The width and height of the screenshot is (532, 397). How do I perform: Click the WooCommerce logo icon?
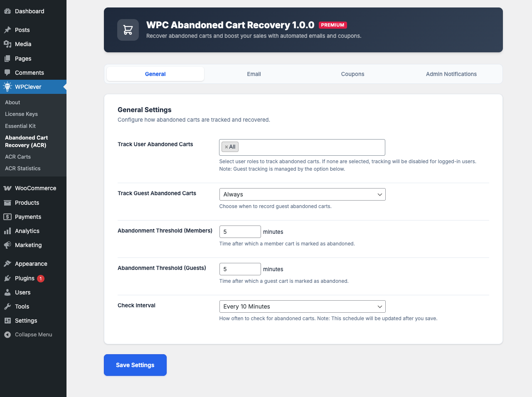[7, 188]
